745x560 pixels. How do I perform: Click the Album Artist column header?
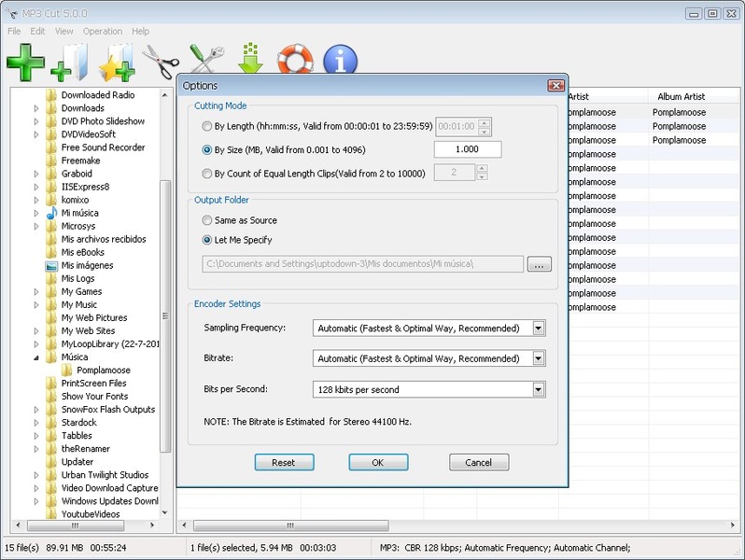point(682,96)
